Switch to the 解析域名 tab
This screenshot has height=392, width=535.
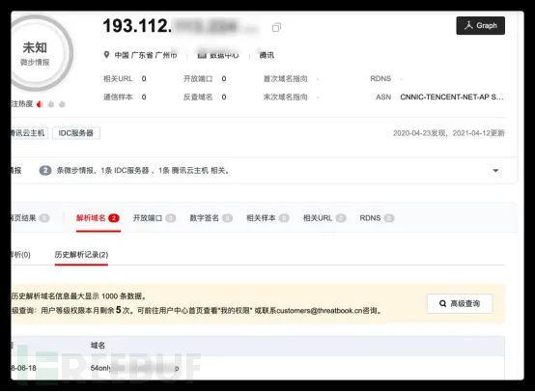click(x=98, y=218)
